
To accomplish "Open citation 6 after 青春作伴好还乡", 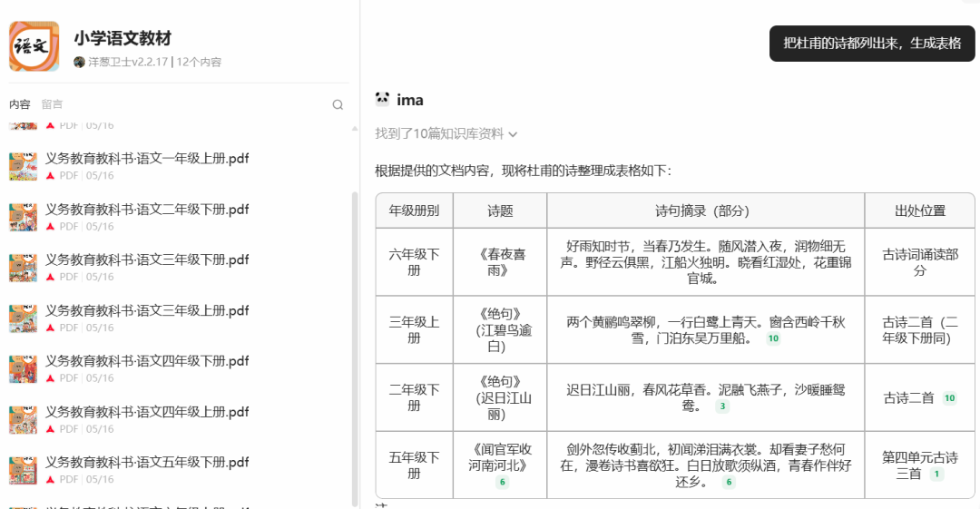I will [x=729, y=482].
